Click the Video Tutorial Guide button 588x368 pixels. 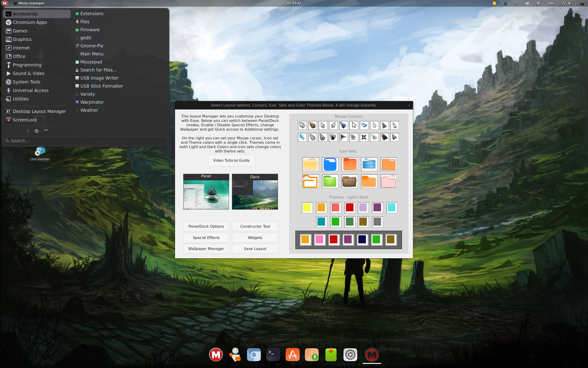[x=231, y=160]
